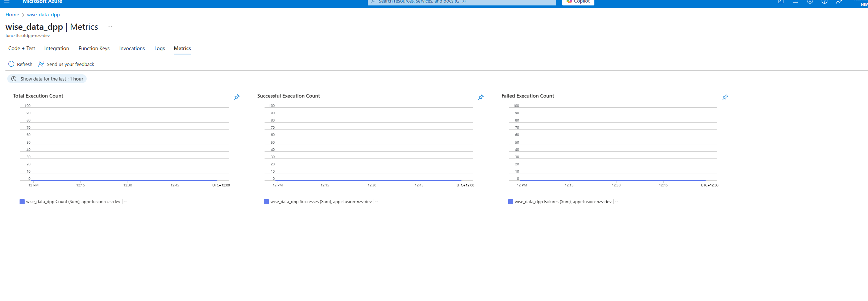Screen dimensions: 868x301
Task: Open the top bar feedback person icon
Action: pos(839,1)
